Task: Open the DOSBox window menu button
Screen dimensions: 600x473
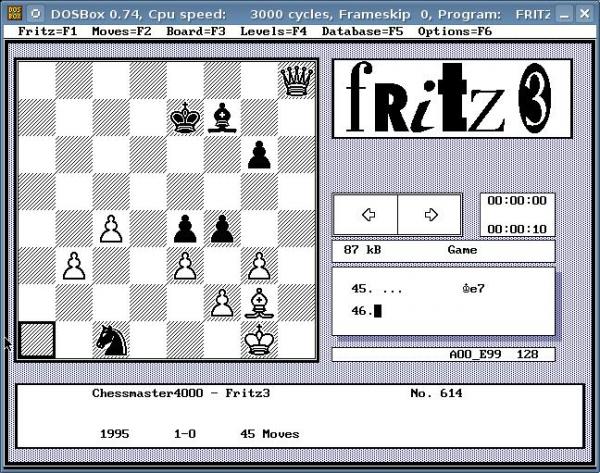Action: tap(36, 14)
